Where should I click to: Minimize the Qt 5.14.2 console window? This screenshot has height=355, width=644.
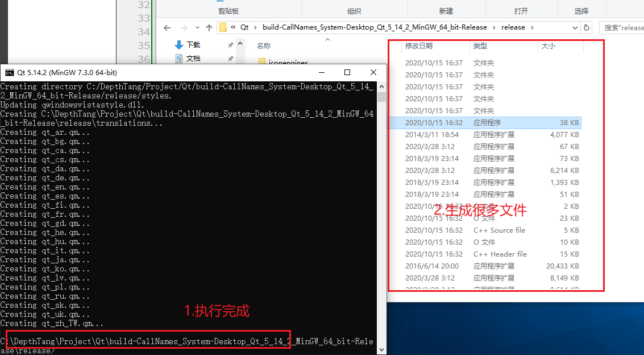[x=322, y=72]
